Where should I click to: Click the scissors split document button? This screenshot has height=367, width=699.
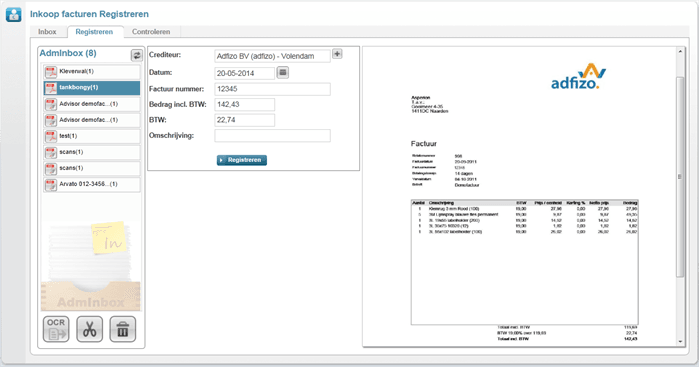click(90, 329)
